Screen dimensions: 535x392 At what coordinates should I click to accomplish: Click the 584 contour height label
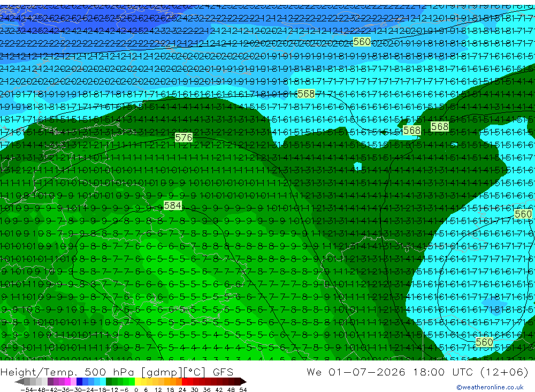click(173, 205)
